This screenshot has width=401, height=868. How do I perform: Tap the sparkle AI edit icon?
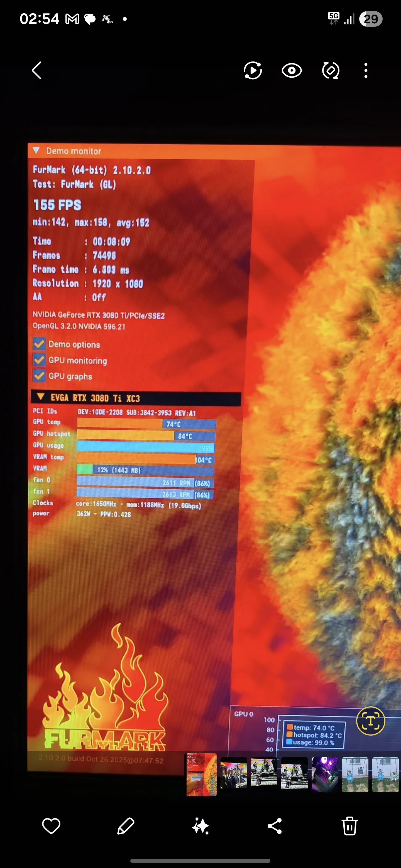[x=201, y=826]
